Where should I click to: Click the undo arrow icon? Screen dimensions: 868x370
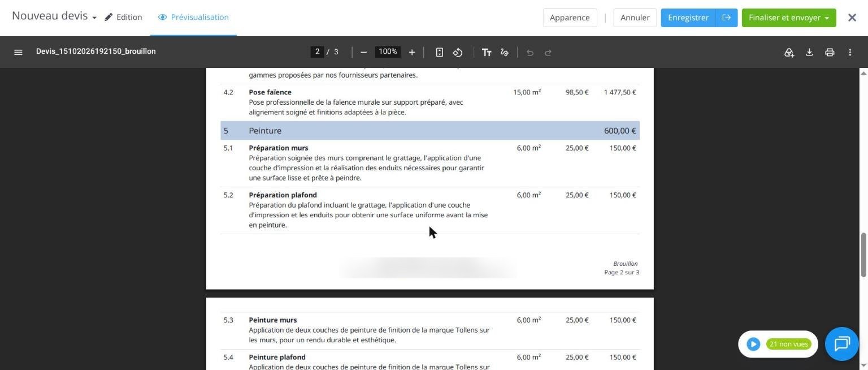pos(530,52)
